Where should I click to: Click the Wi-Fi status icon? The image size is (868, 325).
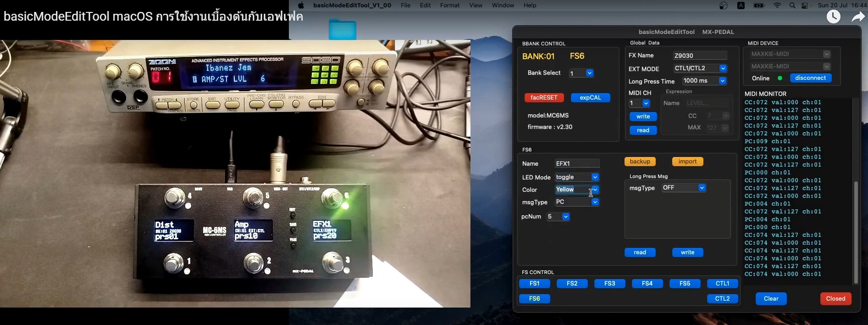point(777,6)
